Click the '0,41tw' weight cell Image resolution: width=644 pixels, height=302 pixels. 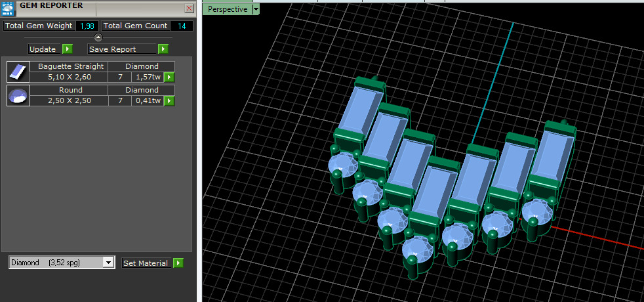click(x=148, y=100)
